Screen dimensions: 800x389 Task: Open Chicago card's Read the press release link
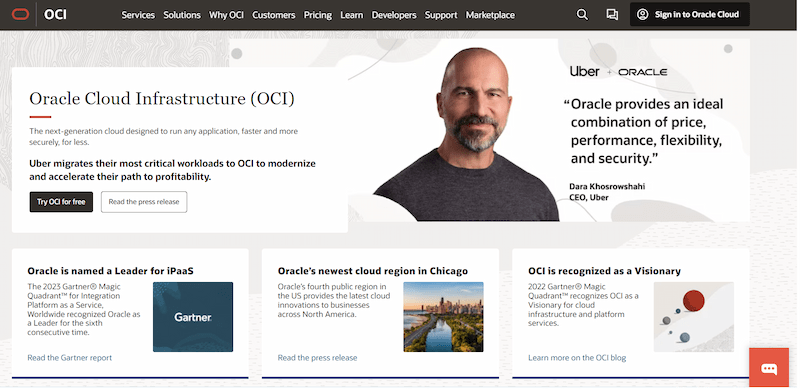pyautogui.click(x=317, y=358)
